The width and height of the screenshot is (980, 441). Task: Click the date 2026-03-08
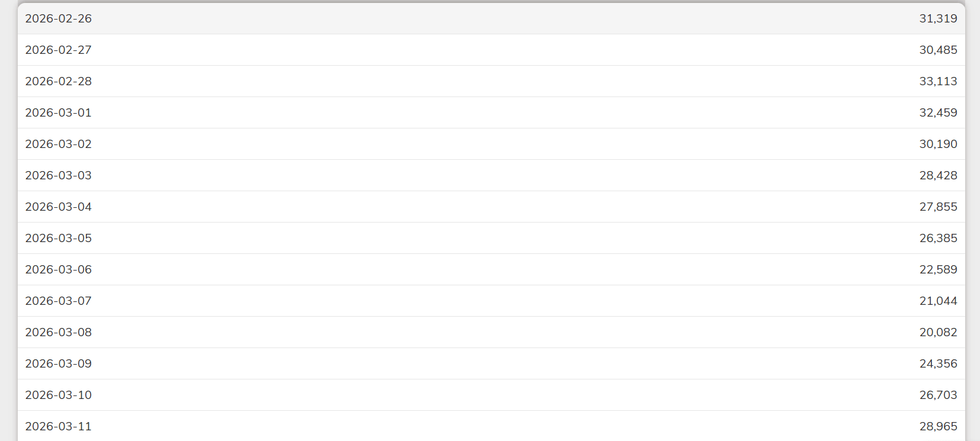pyautogui.click(x=58, y=332)
